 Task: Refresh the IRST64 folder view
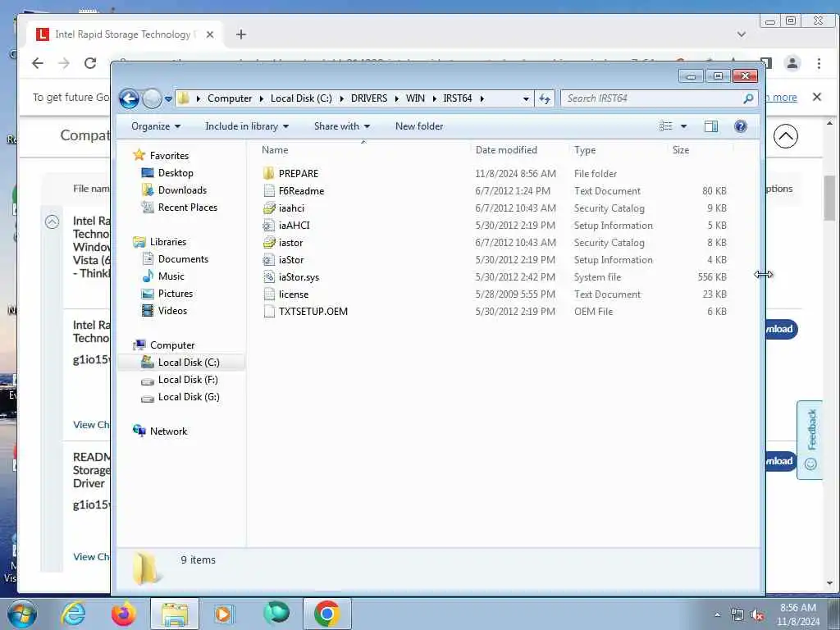(545, 98)
